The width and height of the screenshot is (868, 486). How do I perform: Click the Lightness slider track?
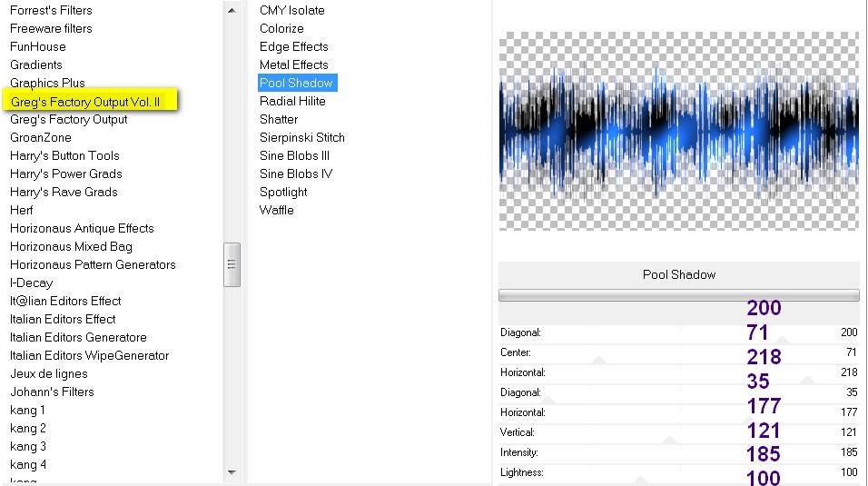(x=678, y=472)
